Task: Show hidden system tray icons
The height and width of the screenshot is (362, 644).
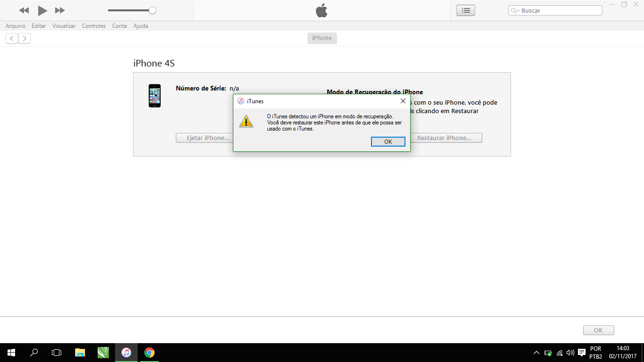Action: (x=537, y=353)
